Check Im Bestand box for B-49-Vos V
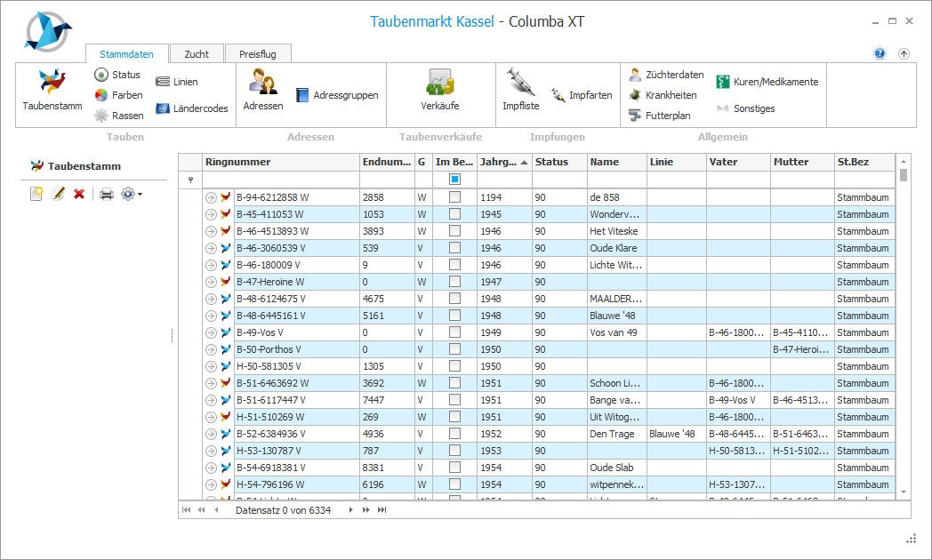932x560 pixels. 454,332
